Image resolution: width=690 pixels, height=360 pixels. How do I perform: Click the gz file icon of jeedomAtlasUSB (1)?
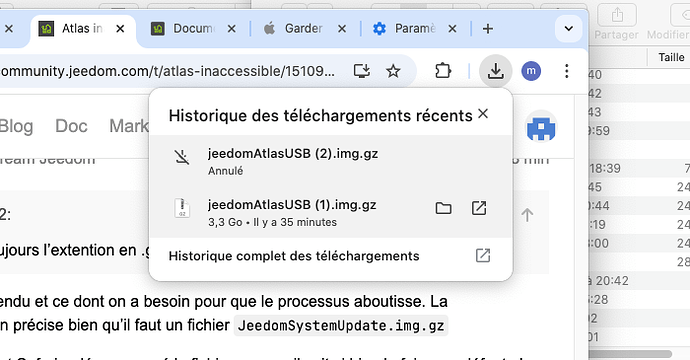(x=182, y=208)
